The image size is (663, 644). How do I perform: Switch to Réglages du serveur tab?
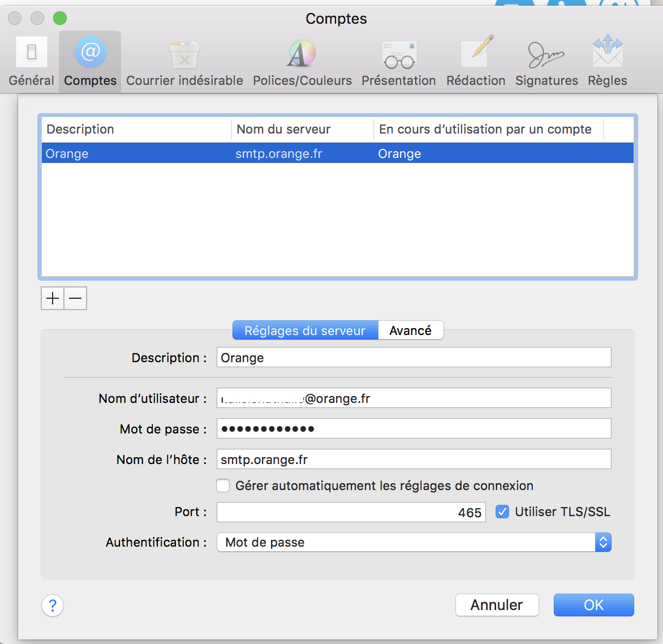click(305, 330)
